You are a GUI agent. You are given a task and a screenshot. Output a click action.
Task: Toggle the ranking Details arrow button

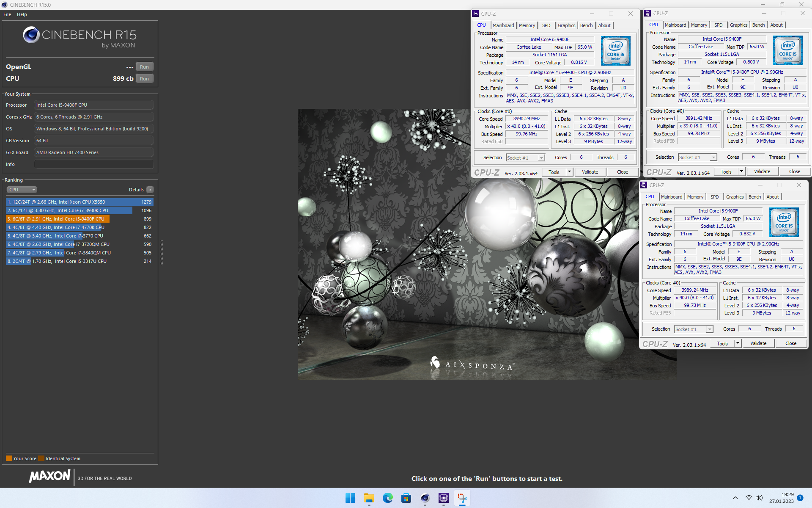150,190
